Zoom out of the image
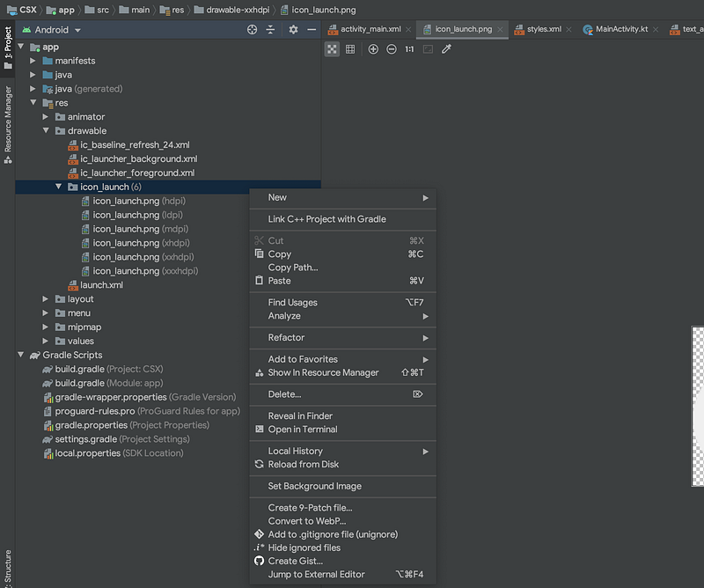The image size is (704, 588). click(392, 49)
